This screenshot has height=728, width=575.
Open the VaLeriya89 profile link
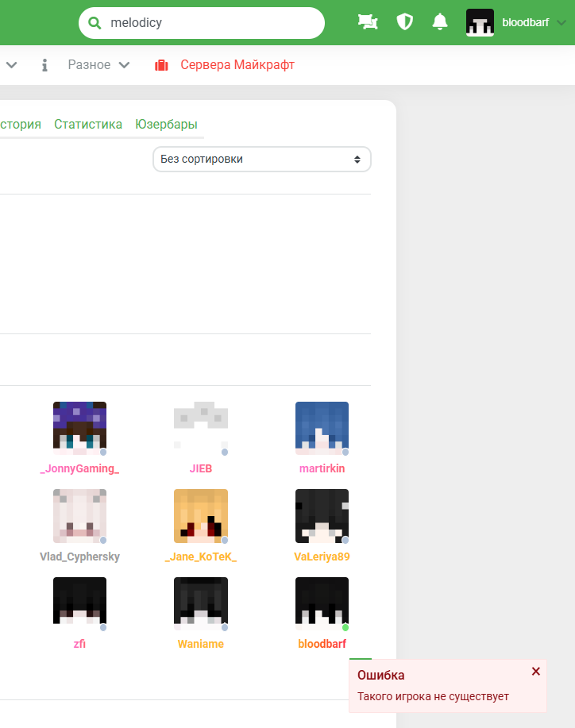click(x=322, y=557)
